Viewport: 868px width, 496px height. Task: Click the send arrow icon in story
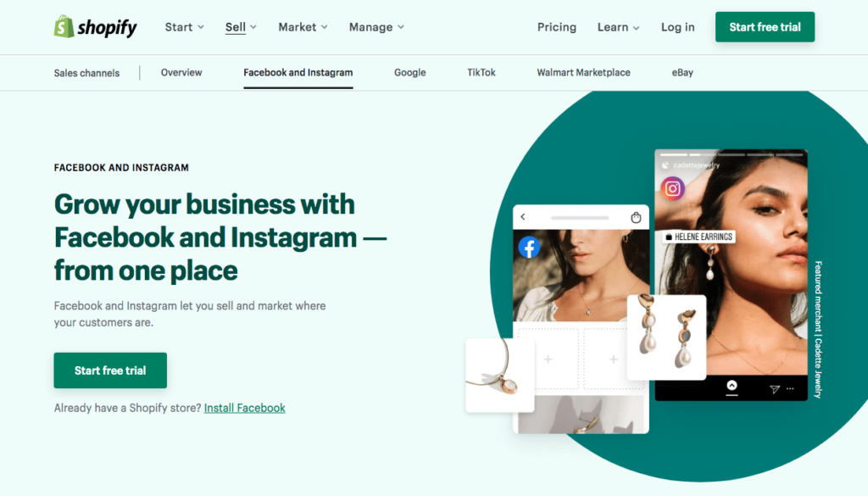click(x=775, y=389)
